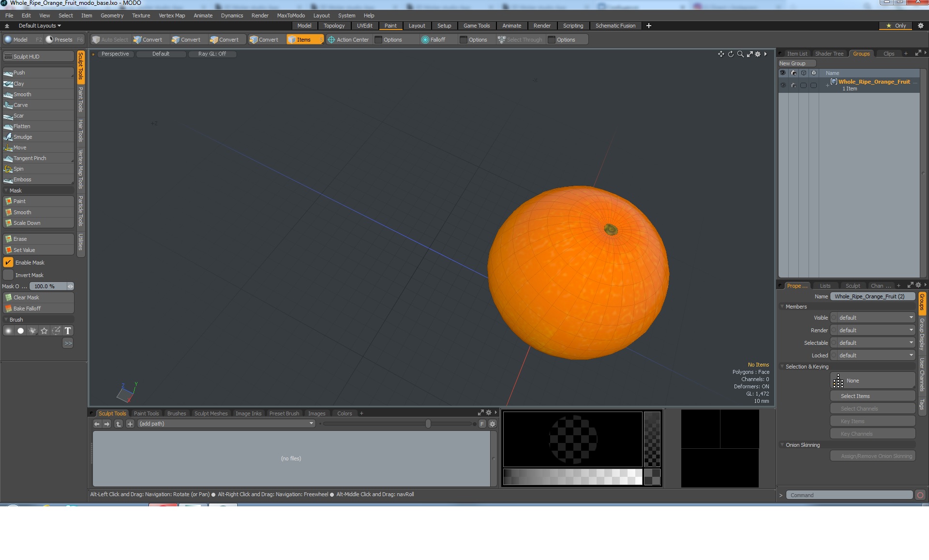Toggle the Invert Mask checkbox
This screenshot has height=560, width=929.
coord(8,275)
